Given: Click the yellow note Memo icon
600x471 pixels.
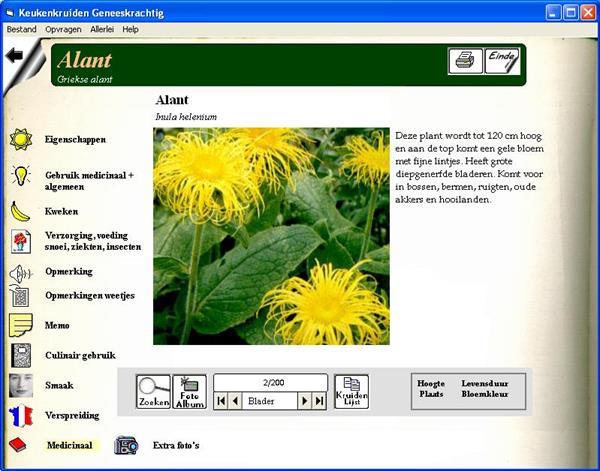Looking at the screenshot, I should click(x=21, y=325).
